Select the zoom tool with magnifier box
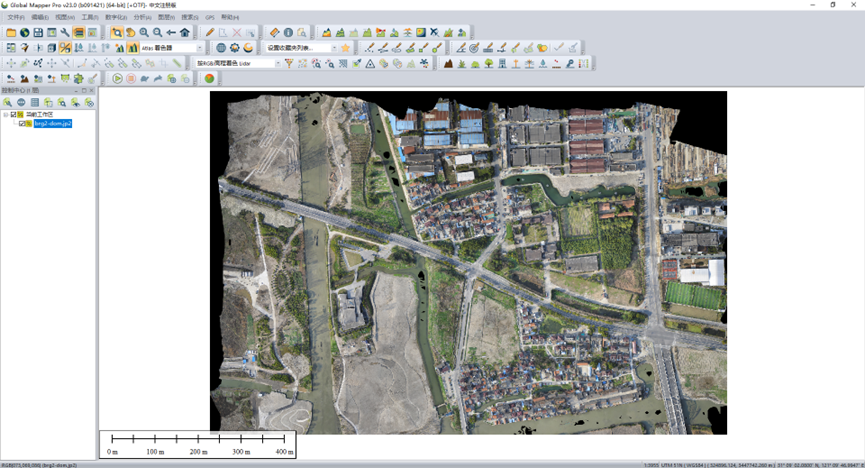The width and height of the screenshot is (865, 468). [x=116, y=33]
